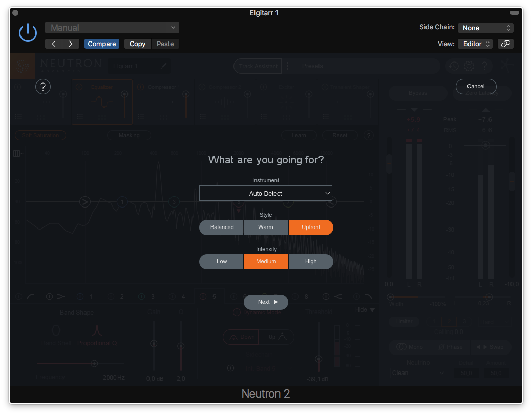Viewport: 532px width, 415px height.
Task: Open the help question mark in overlay
Action: (42, 87)
